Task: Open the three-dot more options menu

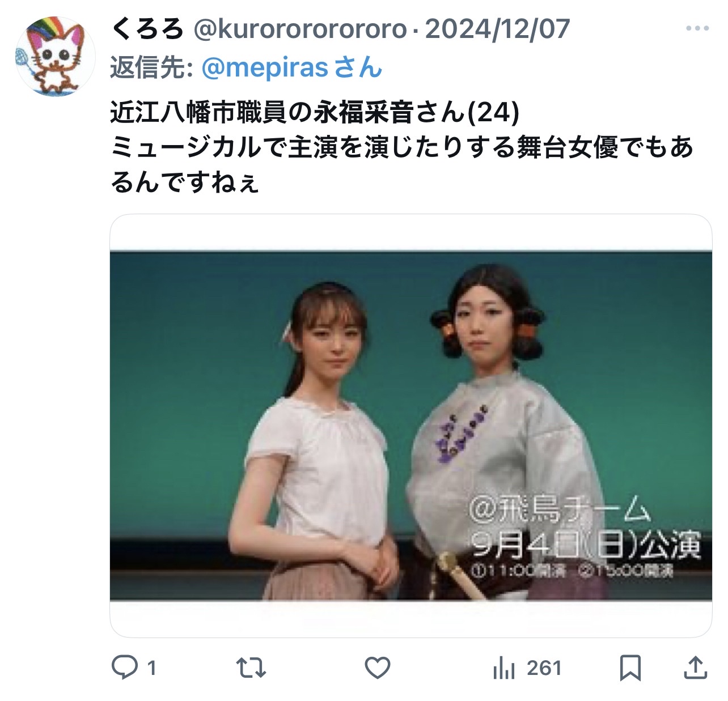Action: (x=697, y=28)
